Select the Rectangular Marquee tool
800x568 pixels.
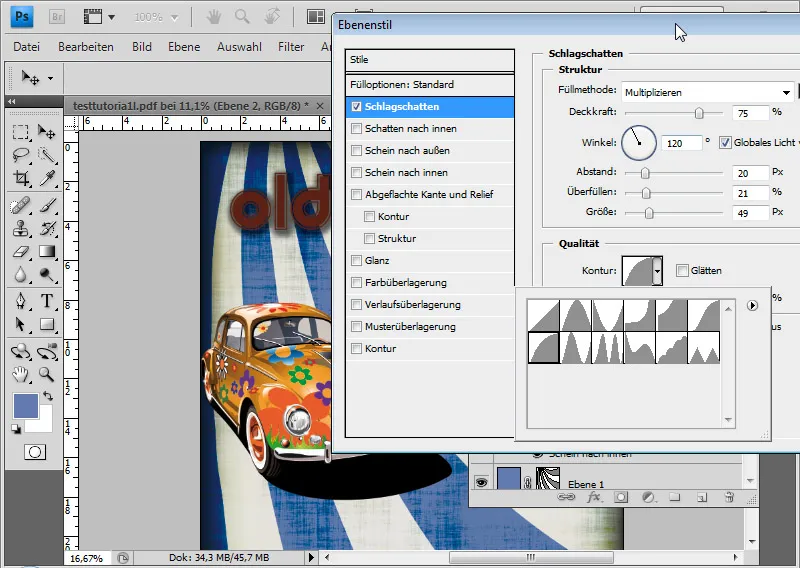click(20, 132)
